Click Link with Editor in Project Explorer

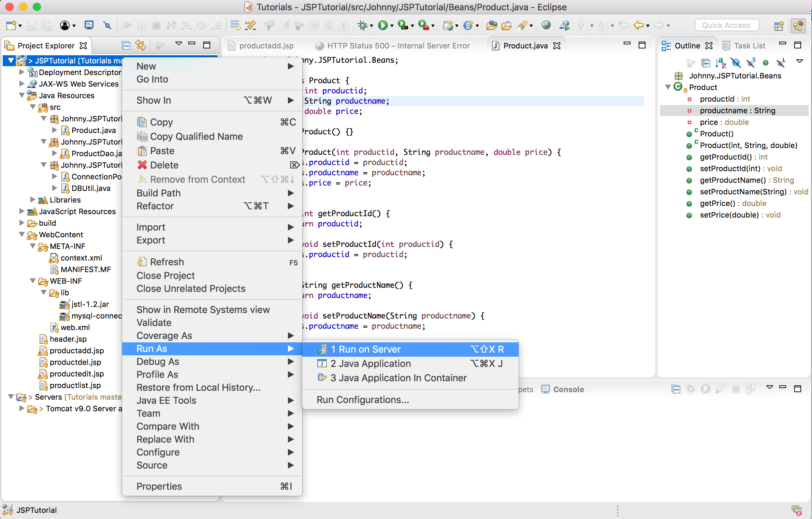pyautogui.click(x=140, y=45)
